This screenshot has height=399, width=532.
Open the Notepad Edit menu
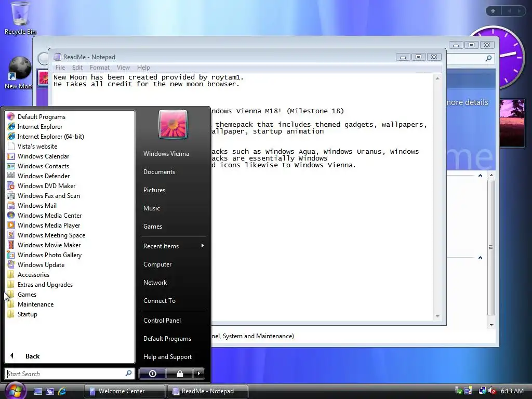click(77, 68)
